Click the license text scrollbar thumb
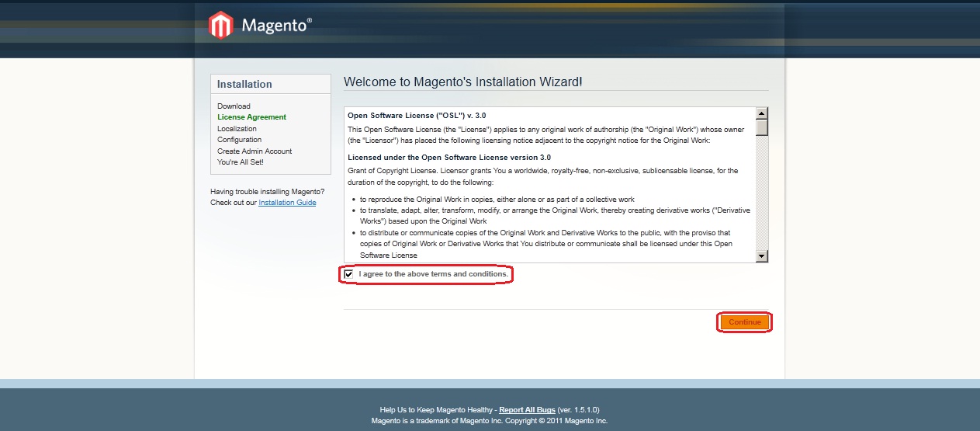This screenshot has width=980, height=431. click(762, 127)
